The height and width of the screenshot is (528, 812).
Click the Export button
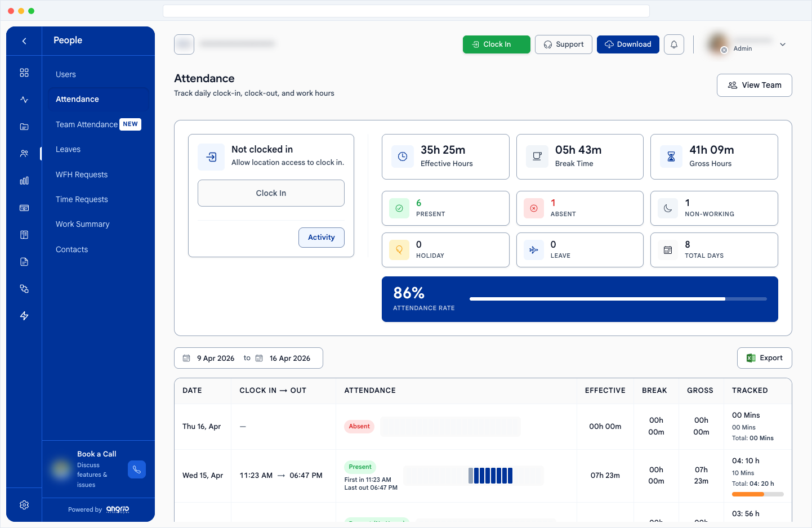(x=764, y=358)
